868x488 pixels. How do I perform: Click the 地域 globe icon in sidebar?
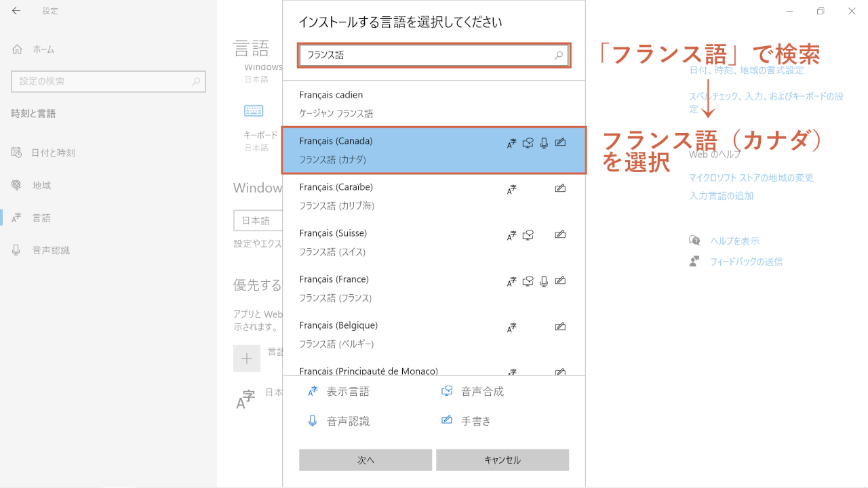(x=17, y=185)
